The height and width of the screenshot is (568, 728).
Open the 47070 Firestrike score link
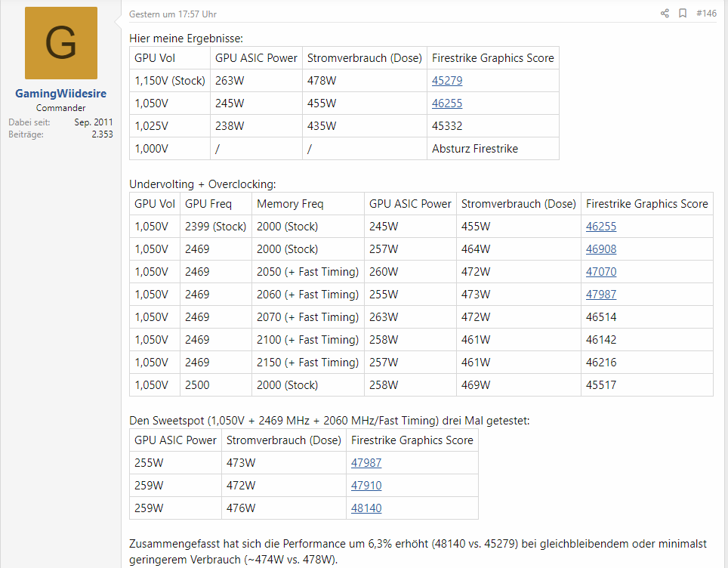tap(601, 272)
